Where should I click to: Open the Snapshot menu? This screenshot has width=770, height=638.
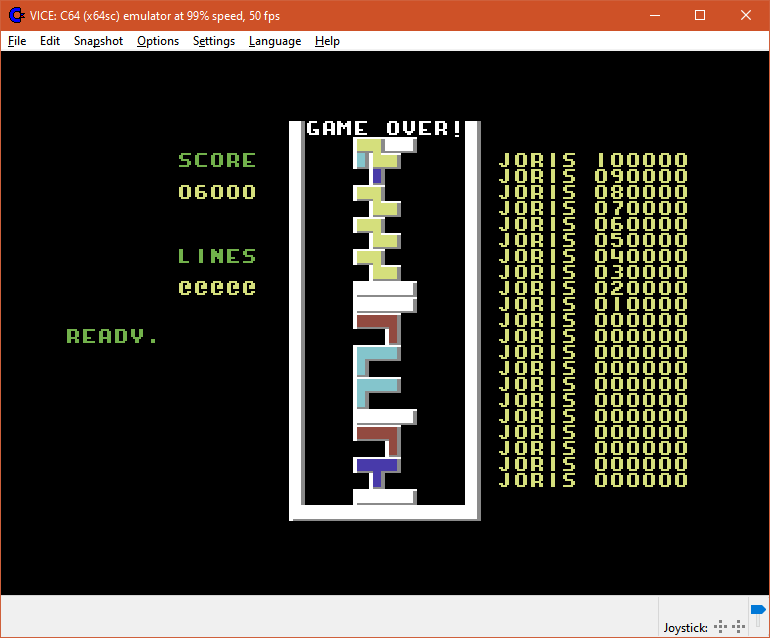click(98, 41)
